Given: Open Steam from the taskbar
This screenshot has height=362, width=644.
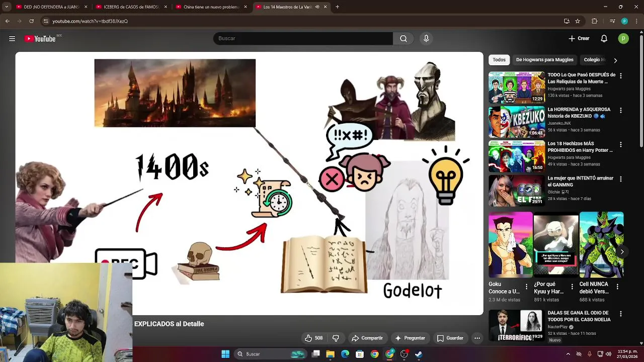Looking at the screenshot, I should click(419, 354).
